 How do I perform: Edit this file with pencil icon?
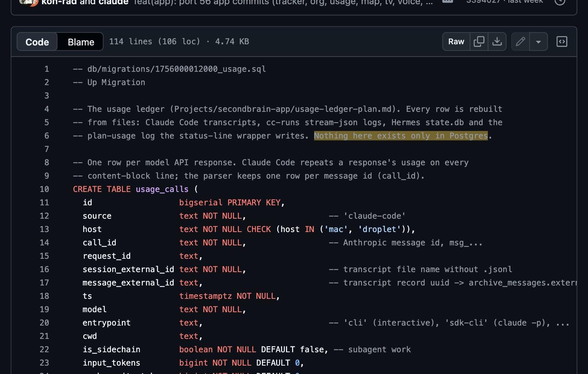click(x=520, y=42)
